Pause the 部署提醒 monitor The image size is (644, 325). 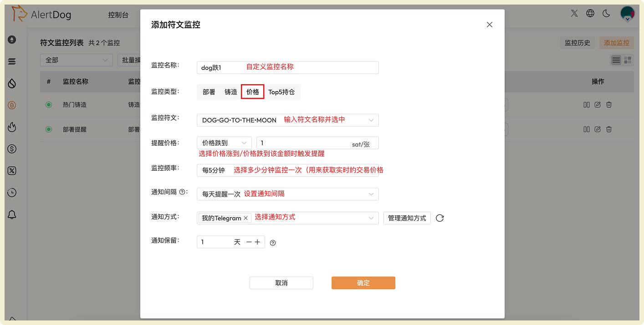point(587,129)
